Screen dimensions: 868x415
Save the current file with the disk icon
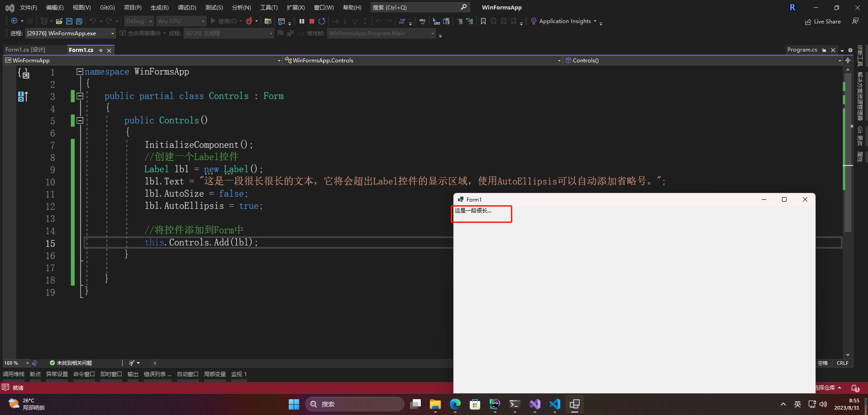pos(69,21)
